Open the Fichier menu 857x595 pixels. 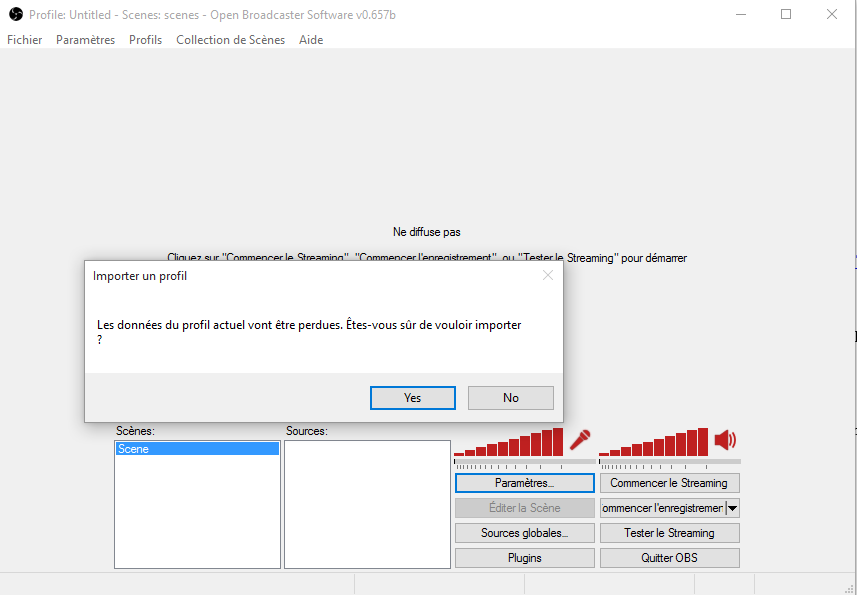pos(25,40)
